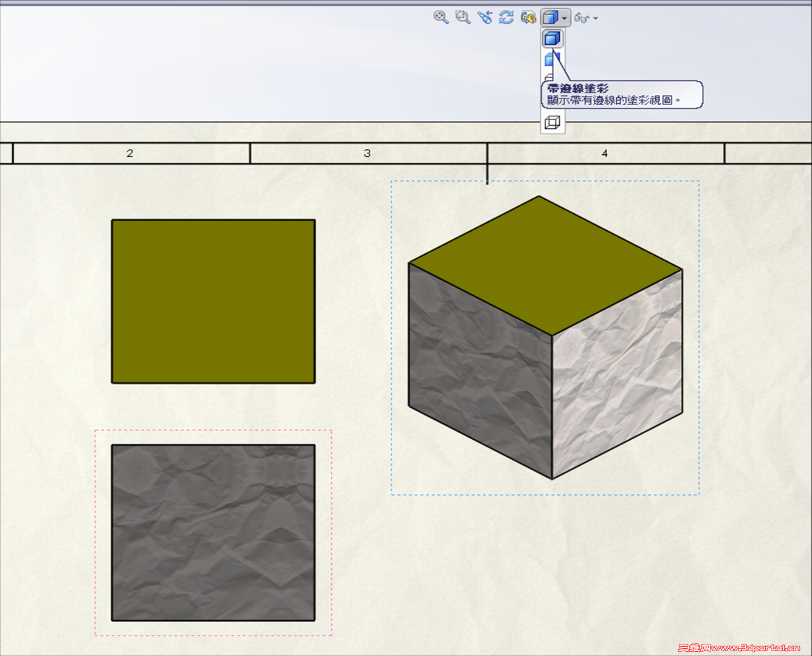
Task: Open the 3D Drawing View tool
Action: (x=528, y=18)
